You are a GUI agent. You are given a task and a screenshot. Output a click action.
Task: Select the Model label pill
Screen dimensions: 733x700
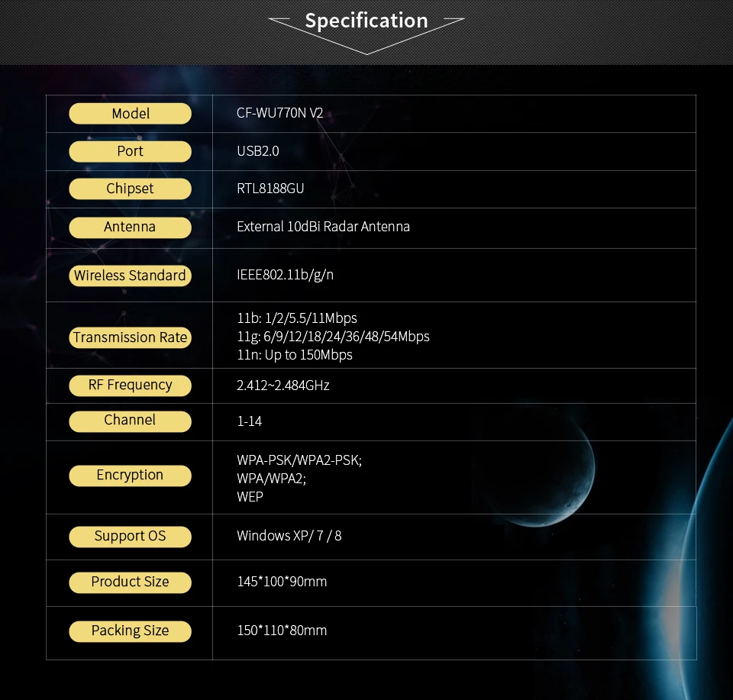[130, 114]
